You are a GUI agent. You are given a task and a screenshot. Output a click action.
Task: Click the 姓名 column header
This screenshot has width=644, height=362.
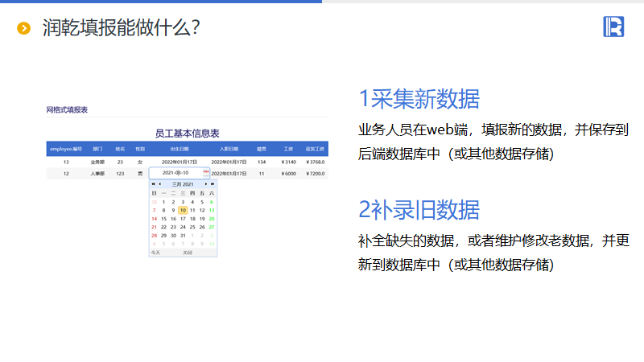tap(120, 149)
